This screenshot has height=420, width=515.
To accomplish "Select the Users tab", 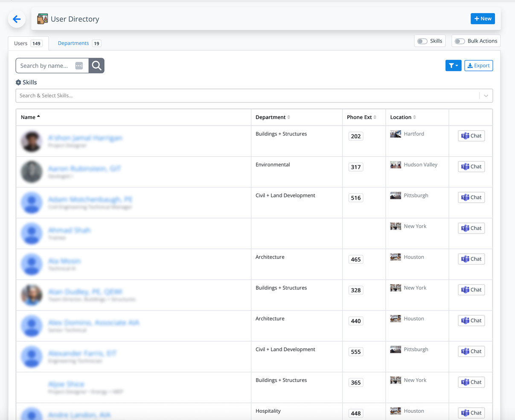I will [x=21, y=43].
